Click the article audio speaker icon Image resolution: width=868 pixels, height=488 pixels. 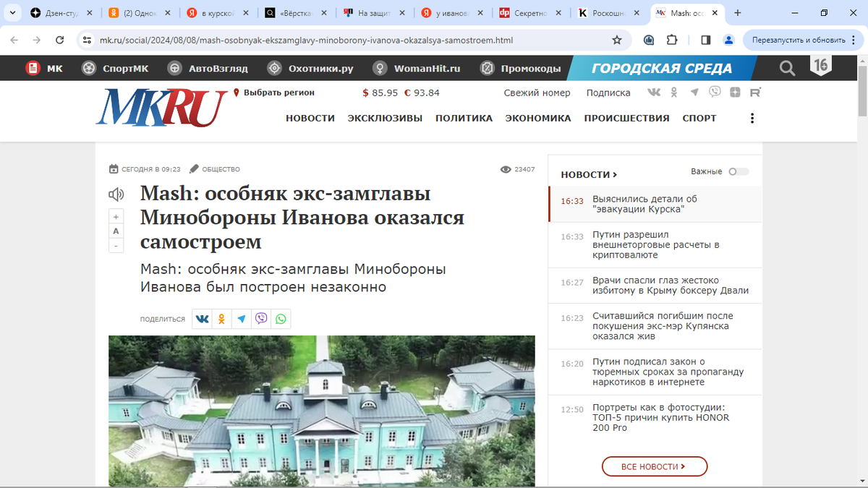[116, 194]
